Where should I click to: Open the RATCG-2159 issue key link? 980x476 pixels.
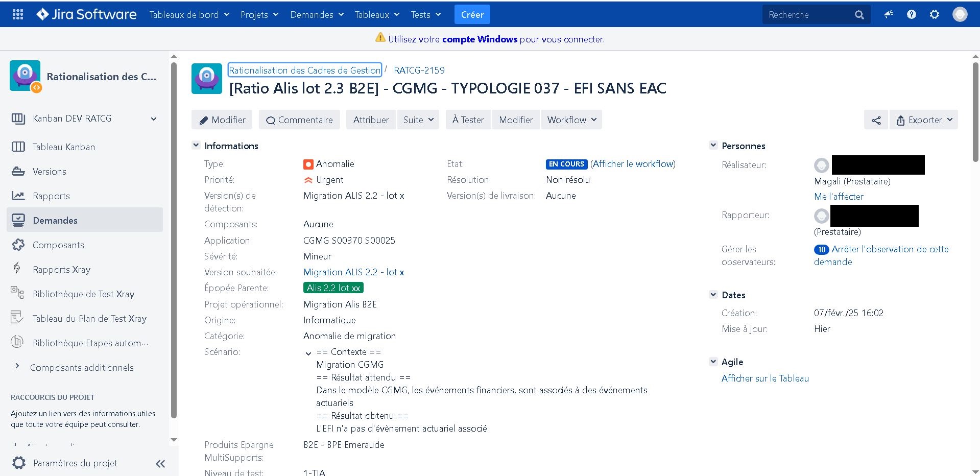pos(419,70)
